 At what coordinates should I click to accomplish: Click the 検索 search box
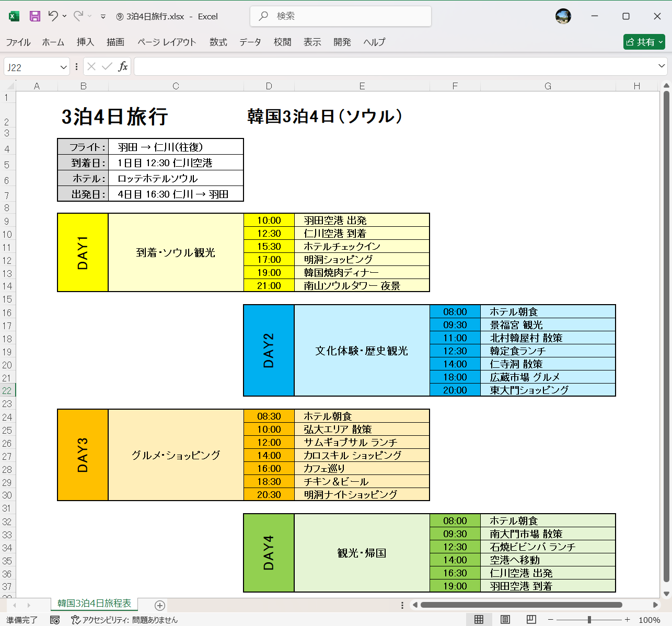[340, 16]
